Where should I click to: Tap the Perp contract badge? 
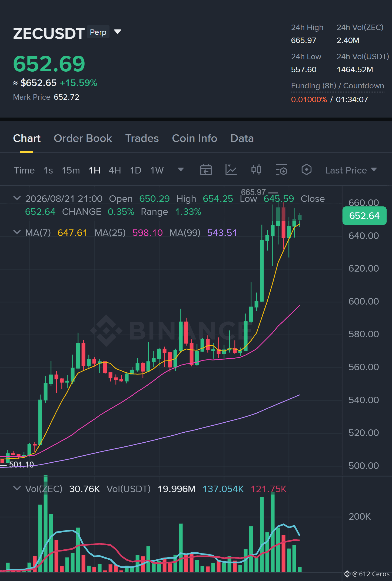tap(98, 32)
